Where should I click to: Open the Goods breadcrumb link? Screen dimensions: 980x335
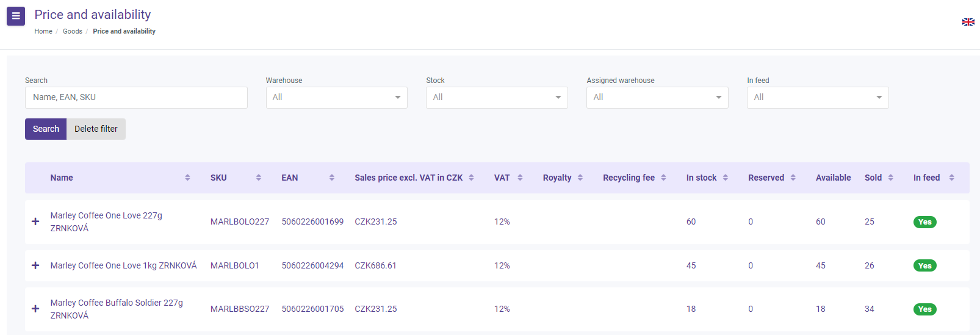tap(73, 31)
